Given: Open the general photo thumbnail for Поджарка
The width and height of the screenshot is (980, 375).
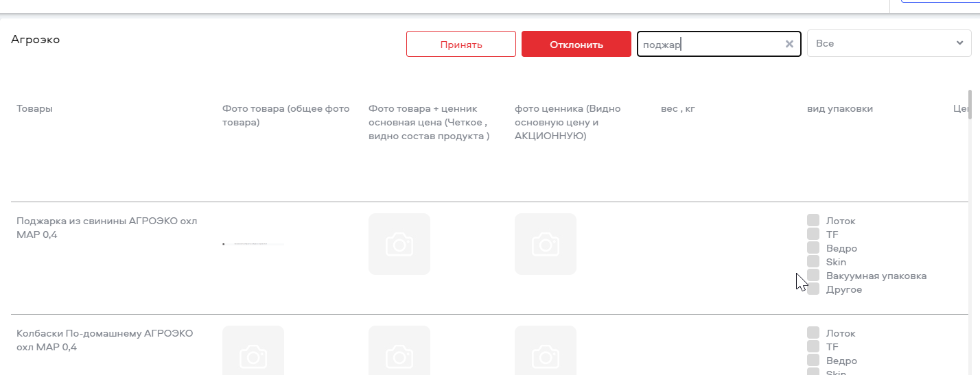Looking at the screenshot, I should pos(253,243).
